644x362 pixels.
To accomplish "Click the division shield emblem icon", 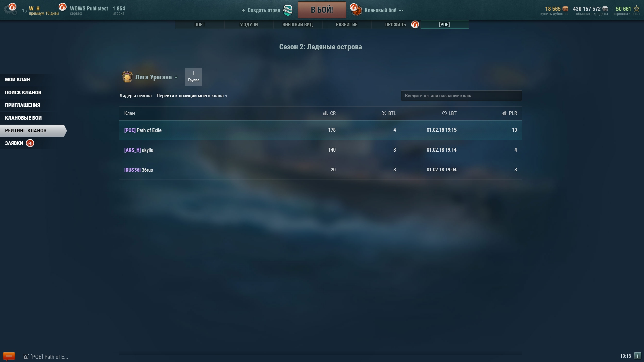I will point(288,10).
